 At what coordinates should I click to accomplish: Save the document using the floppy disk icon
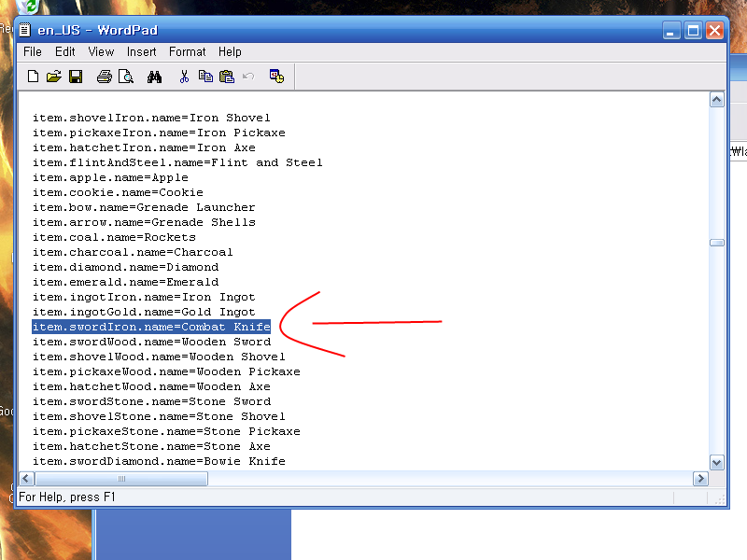[x=76, y=77]
